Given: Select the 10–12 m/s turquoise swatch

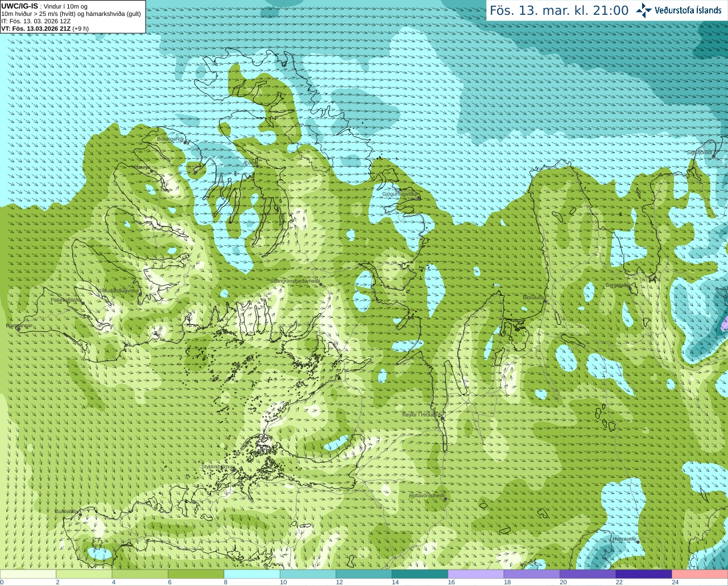Looking at the screenshot, I should tap(308, 574).
